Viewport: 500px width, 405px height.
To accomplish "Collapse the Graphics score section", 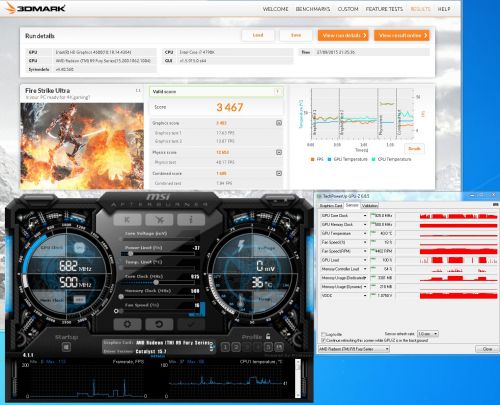I will 279,123.
